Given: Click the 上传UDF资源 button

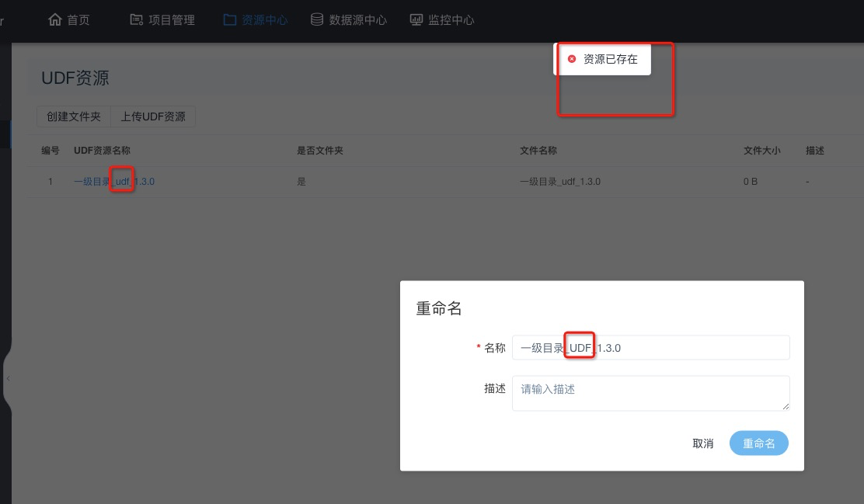Looking at the screenshot, I should tap(153, 116).
